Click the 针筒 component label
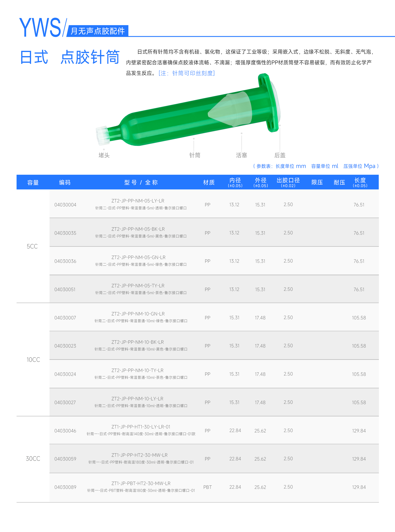Image resolution: width=395 pixels, height=532 pixels. [195, 155]
